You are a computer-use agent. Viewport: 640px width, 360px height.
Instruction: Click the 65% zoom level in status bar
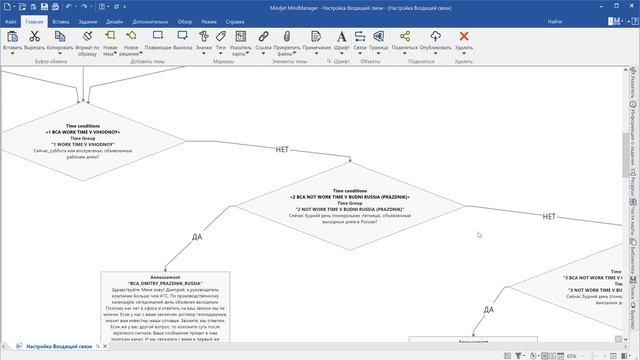[572, 356]
